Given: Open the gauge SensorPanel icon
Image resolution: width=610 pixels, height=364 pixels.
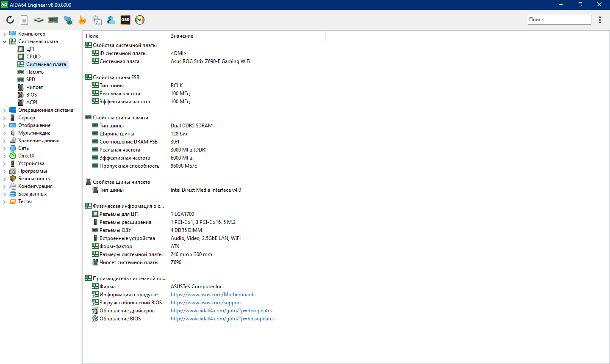Looking at the screenshot, I should click(140, 20).
